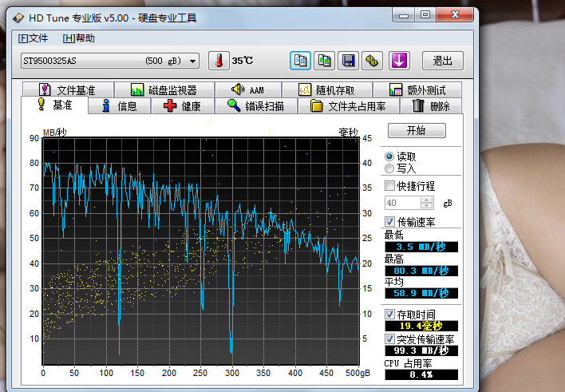Enable the 快捷行程 checkbox

389,186
